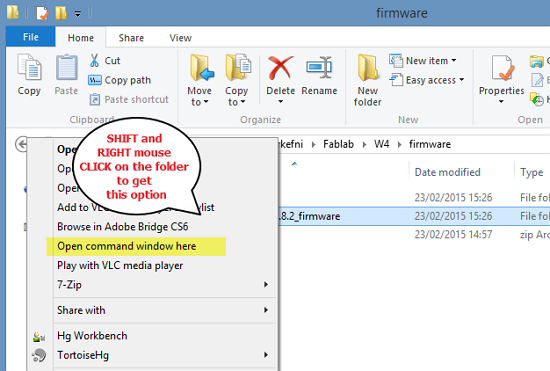Image resolution: width=550 pixels, height=371 pixels.
Task: Click the Easy access button
Action: 427,80
